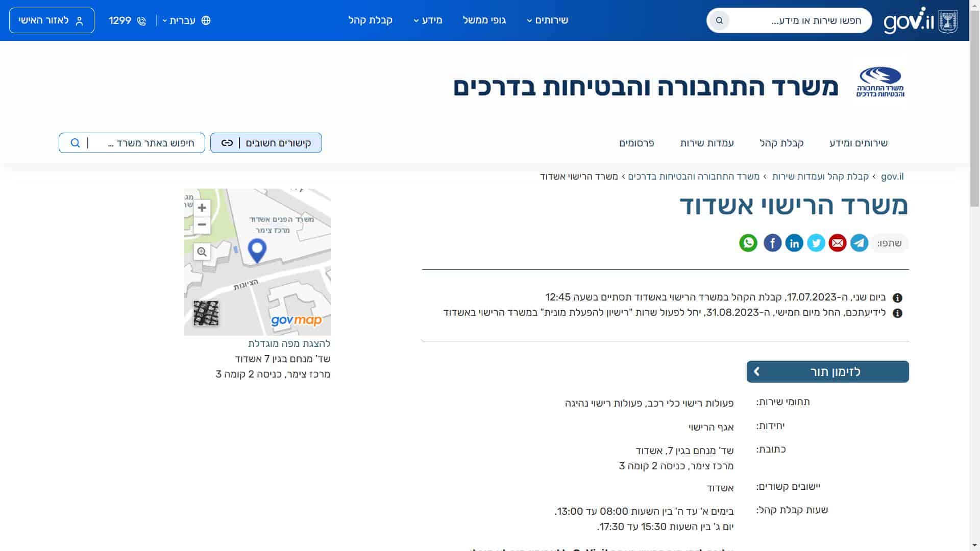Viewport: 980px width, 551px height.
Task: Click the להצגת מפה מוגדלת link
Action: pyautogui.click(x=289, y=343)
